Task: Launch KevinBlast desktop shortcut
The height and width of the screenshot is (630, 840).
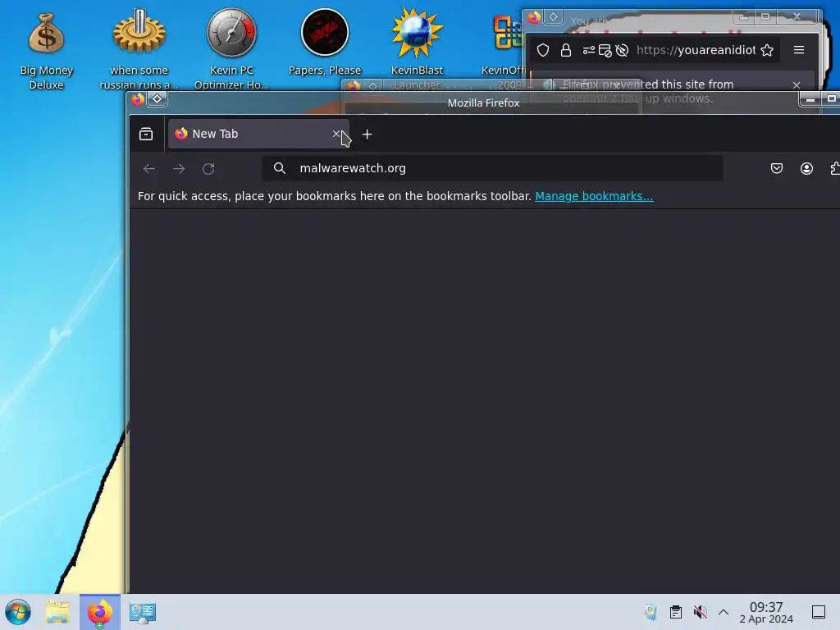Action: coord(417,43)
